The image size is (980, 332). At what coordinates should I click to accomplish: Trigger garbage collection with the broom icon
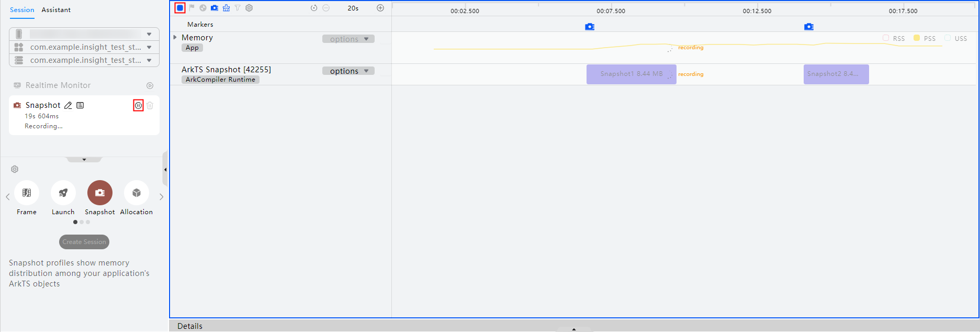pos(226,8)
